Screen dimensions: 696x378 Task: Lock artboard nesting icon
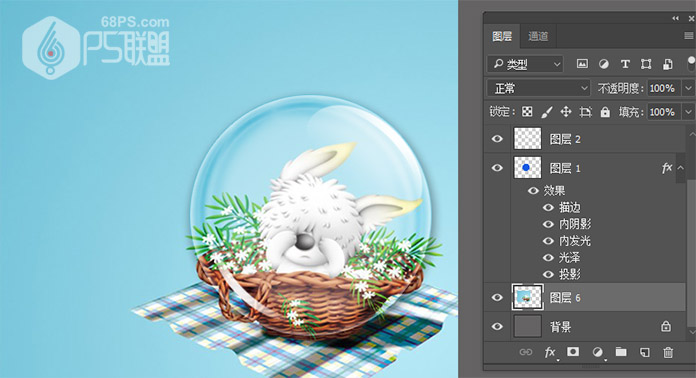click(x=585, y=112)
